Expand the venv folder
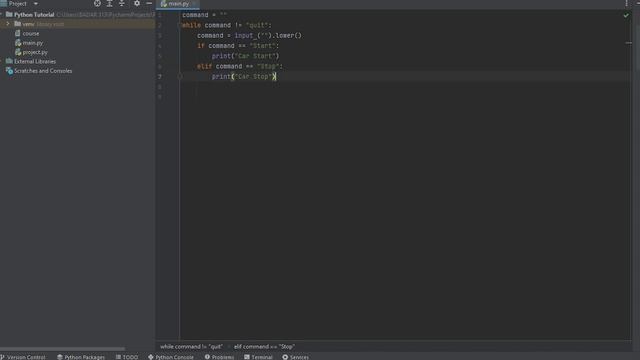Screen dimensions: 640x360 coord(8,24)
